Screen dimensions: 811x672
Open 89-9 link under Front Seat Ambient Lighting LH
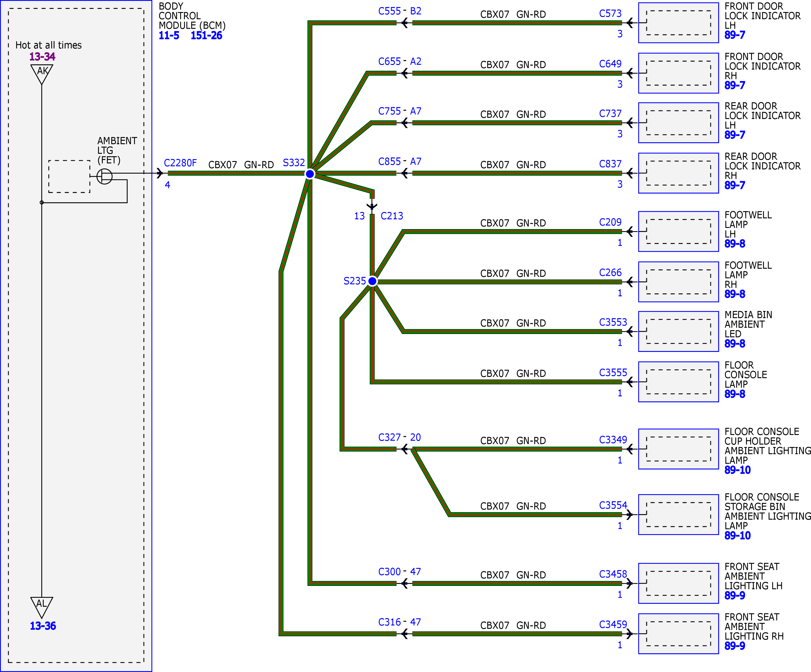click(735, 595)
